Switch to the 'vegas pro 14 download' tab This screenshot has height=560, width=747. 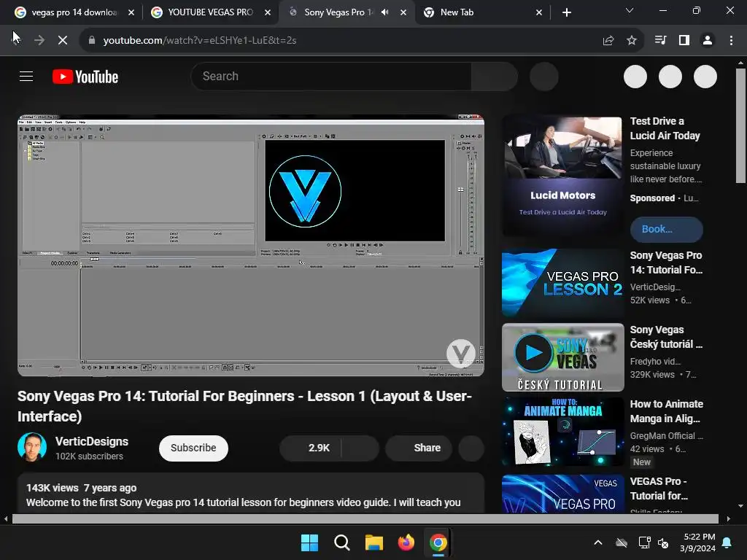coord(74,12)
